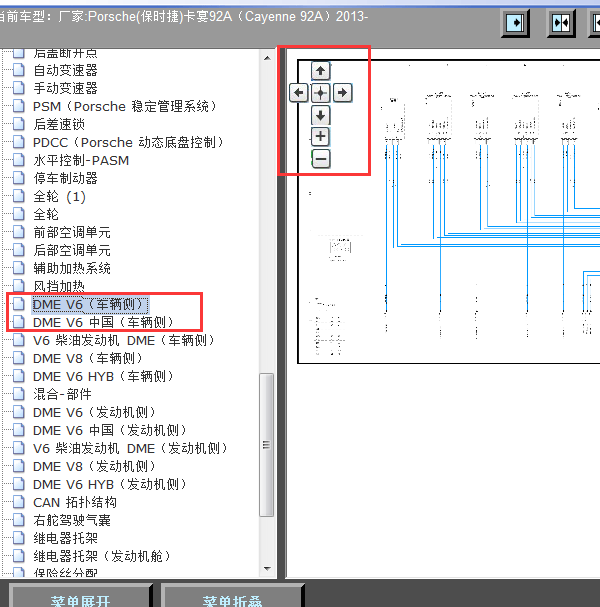Viewport: 600px width, 607px height.
Task: Click the document icon beside 前部空调单元
Action: coord(19,232)
